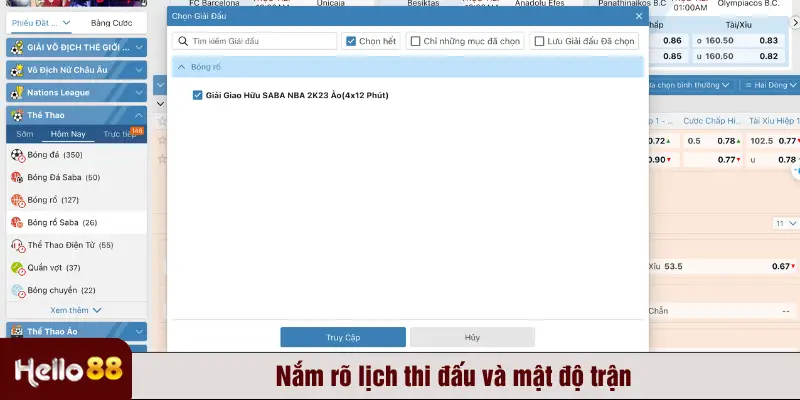
Task: Click the Thể Thao Điện Tử headset icon
Action: [18, 245]
